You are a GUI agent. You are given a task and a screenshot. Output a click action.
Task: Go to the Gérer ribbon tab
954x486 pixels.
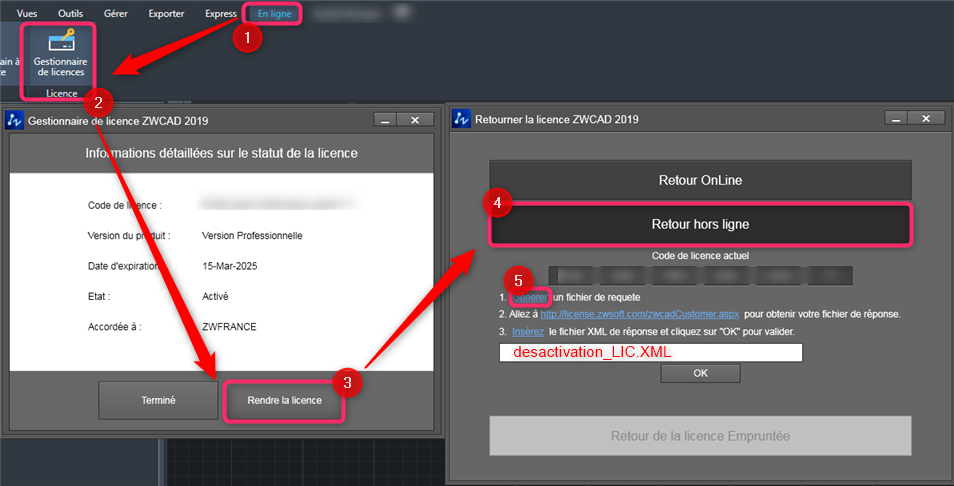tap(115, 13)
